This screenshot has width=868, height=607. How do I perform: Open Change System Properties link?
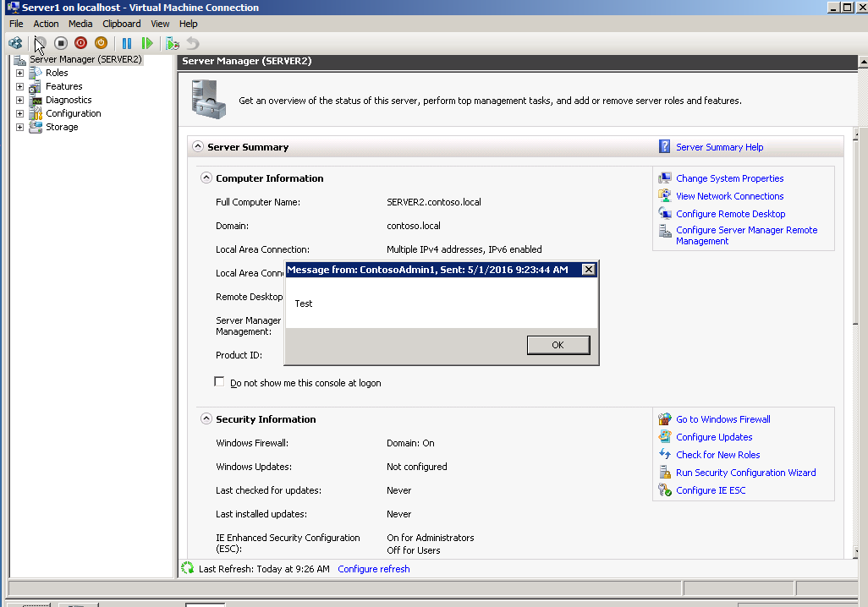pyautogui.click(x=729, y=178)
